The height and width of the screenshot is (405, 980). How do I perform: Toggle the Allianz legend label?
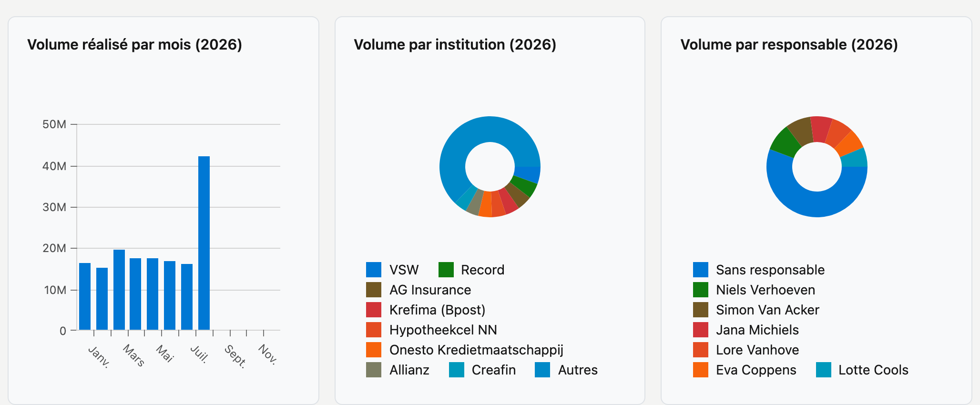pyautogui.click(x=409, y=370)
